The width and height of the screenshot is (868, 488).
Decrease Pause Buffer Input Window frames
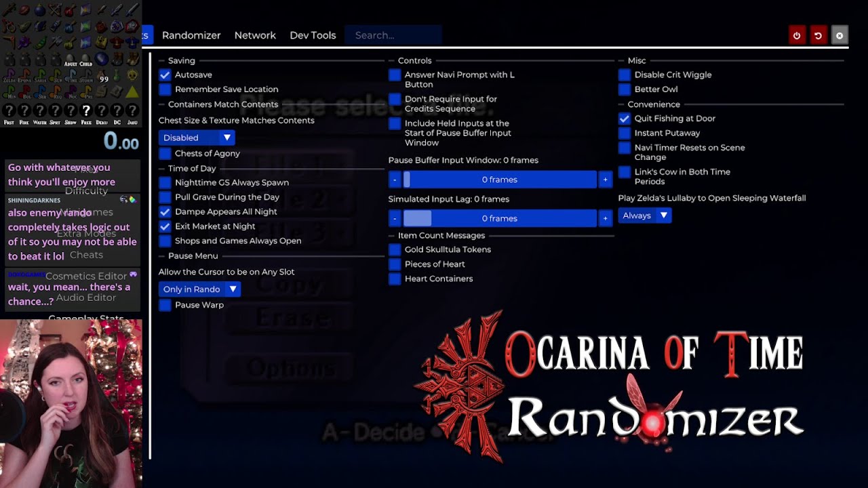395,180
